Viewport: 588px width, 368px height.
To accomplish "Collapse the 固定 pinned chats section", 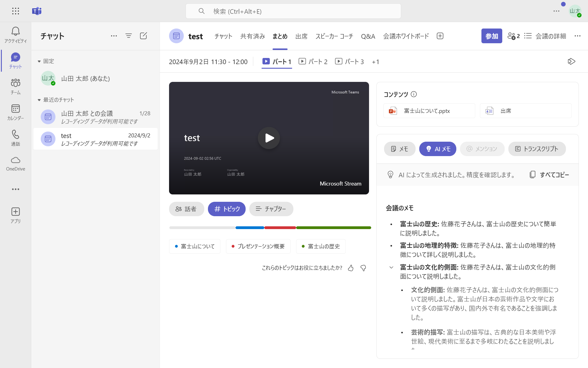I will pyautogui.click(x=39, y=61).
